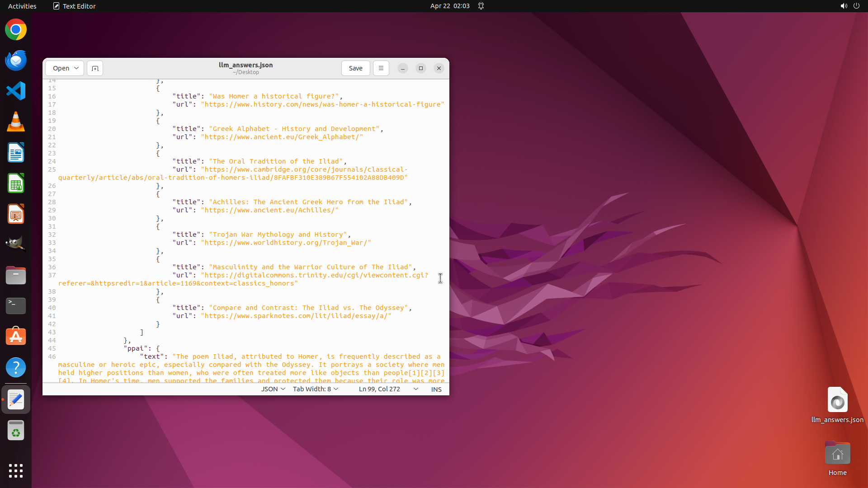Open the Text Editor app menu in the top bar
Screen dimensions: 868x488
coord(74,6)
